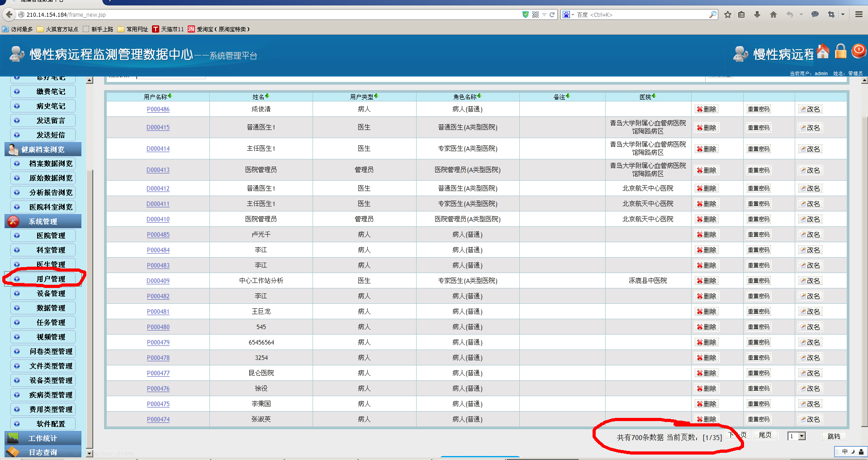This screenshot has height=460, width=868.
Task: Open 缴费笔记 in the sidebar
Action: click(43, 91)
